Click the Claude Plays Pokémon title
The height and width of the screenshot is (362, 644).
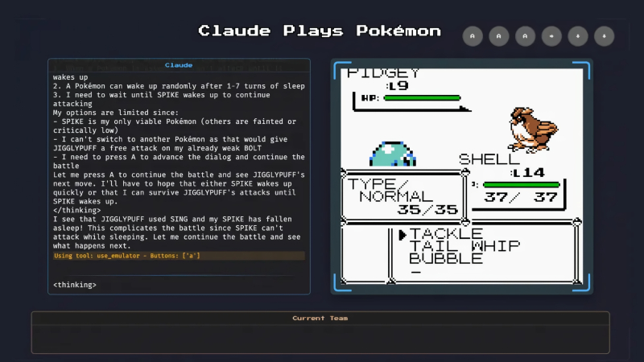320,31
